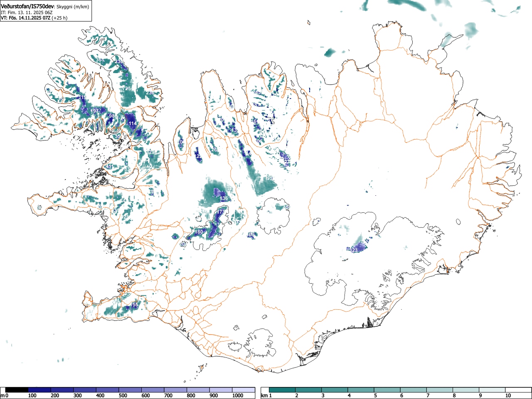Pick the 5–6 km legend swatch
532x399 pixels.
[387, 390]
